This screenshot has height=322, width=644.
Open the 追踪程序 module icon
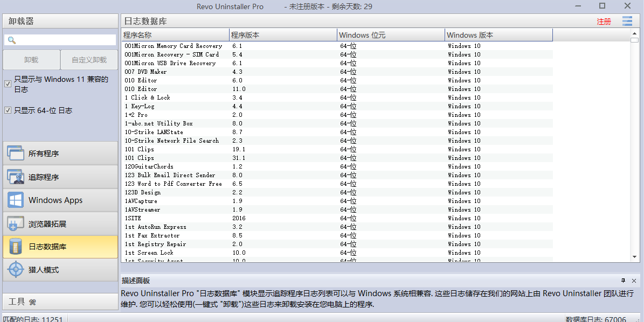(x=16, y=177)
